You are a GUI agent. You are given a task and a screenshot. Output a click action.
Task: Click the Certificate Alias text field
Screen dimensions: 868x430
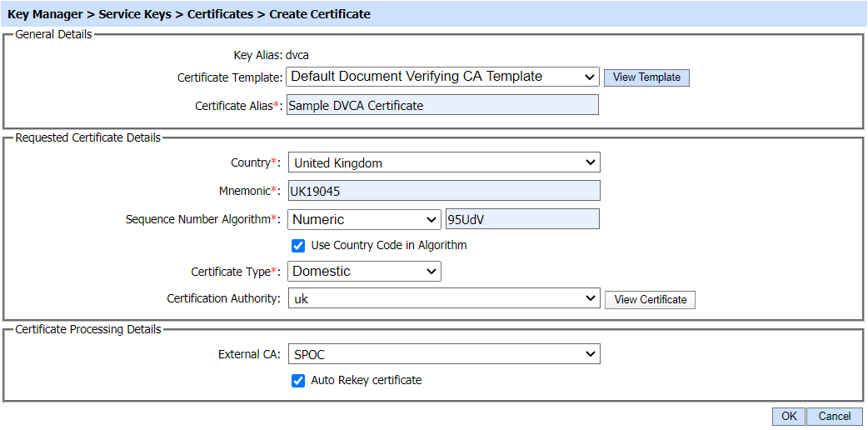[x=442, y=105]
